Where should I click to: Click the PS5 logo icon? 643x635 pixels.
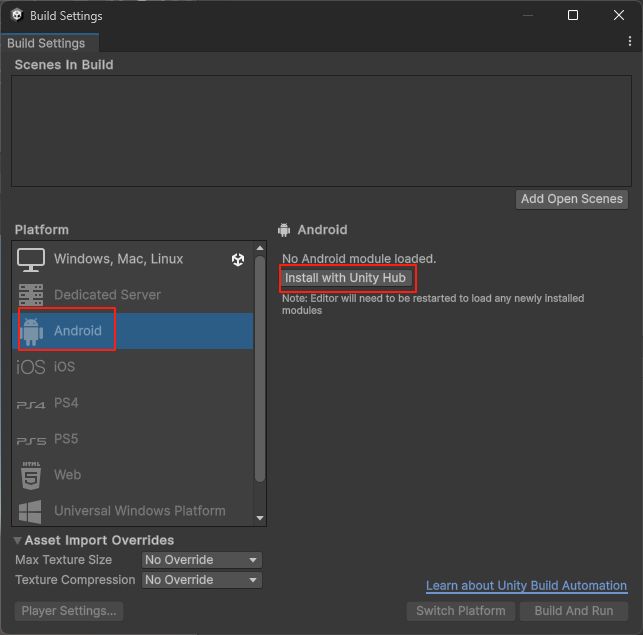pyautogui.click(x=31, y=441)
